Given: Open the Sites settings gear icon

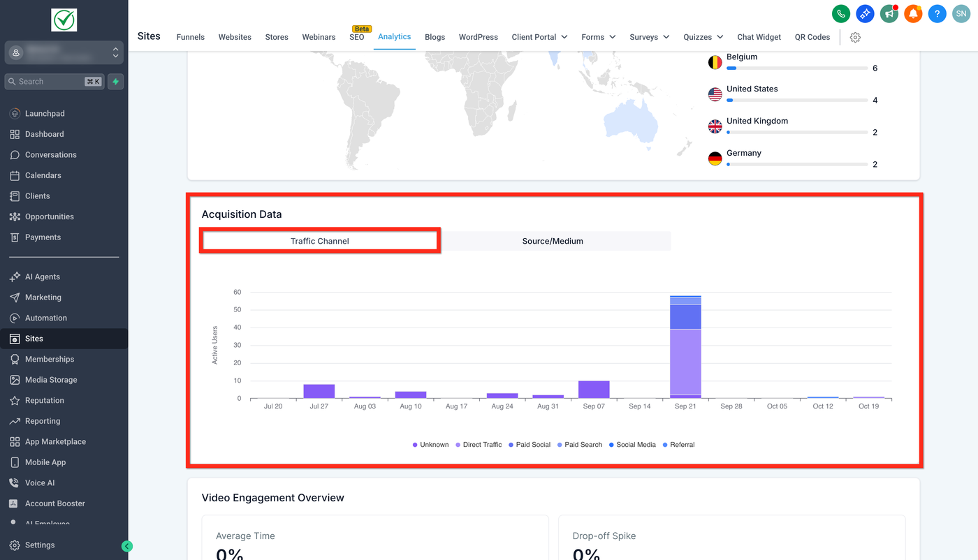Looking at the screenshot, I should click(x=855, y=38).
